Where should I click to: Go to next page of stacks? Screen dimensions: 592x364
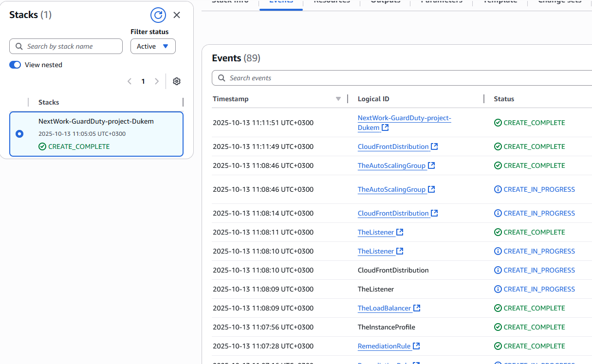tap(157, 81)
